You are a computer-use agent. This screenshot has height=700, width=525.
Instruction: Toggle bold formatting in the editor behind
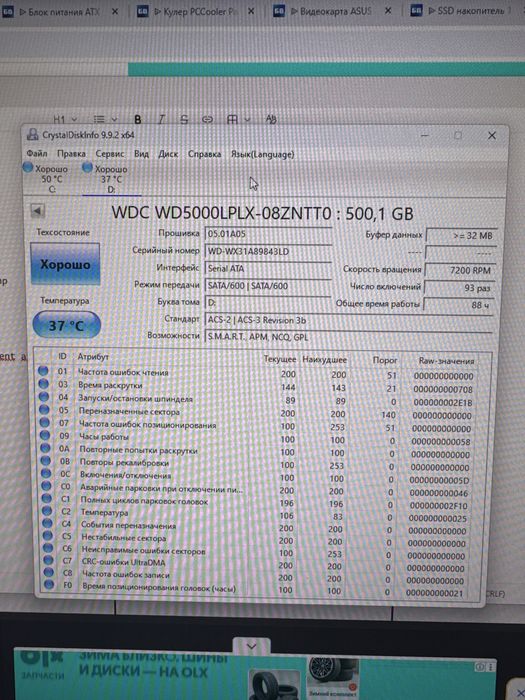[x=138, y=119]
